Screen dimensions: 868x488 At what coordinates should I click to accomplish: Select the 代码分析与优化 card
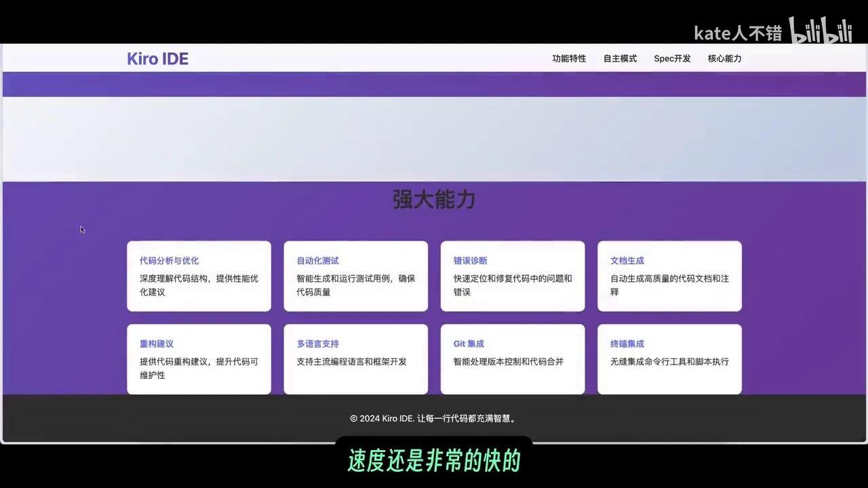point(199,276)
